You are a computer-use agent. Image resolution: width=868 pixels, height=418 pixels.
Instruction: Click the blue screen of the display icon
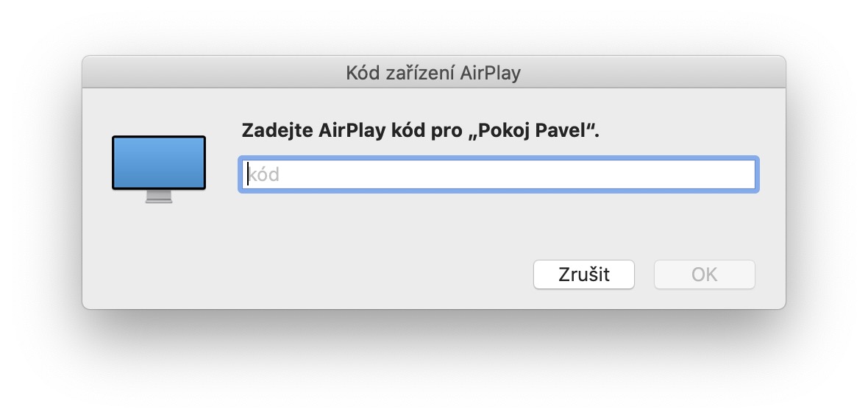pyautogui.click(x=158, y=162)
